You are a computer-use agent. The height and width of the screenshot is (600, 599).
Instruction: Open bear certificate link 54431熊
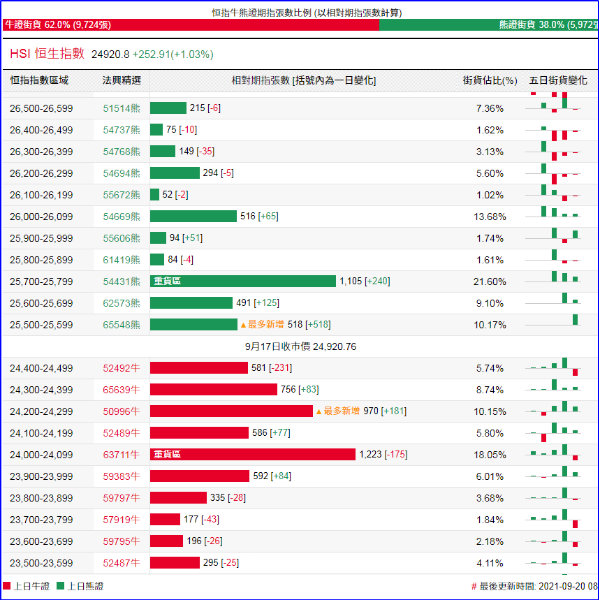pos(121,281)
